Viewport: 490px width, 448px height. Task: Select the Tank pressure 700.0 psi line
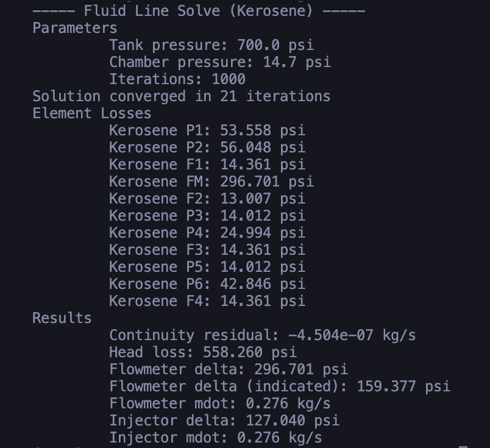pyautogui.click(x=211, y=45)
